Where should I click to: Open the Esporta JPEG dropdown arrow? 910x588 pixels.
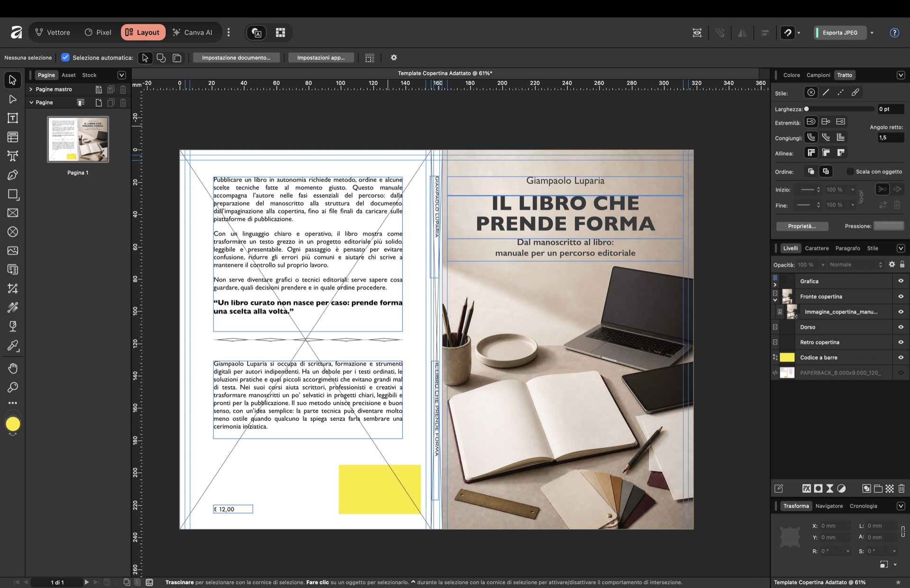(872, 33)
